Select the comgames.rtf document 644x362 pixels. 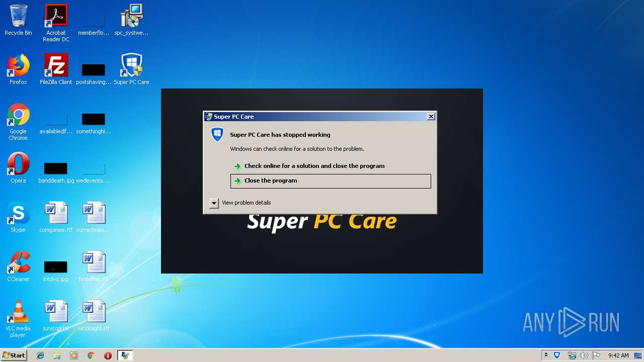[56, 217]
